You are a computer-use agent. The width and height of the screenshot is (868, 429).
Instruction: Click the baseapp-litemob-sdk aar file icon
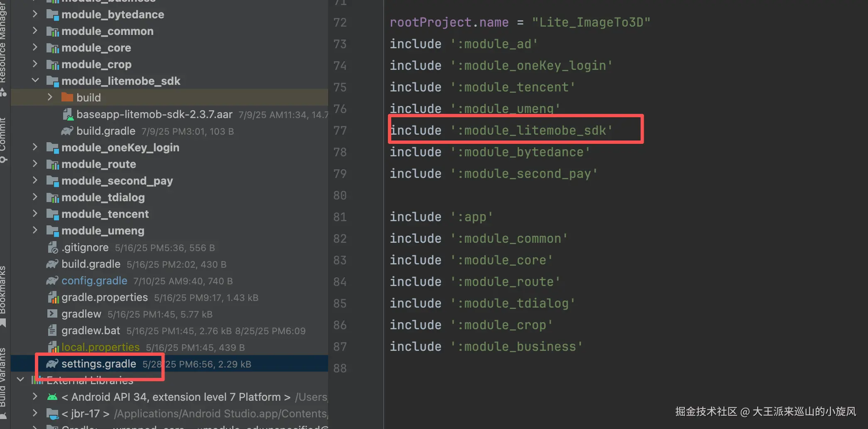click(68, 114)
